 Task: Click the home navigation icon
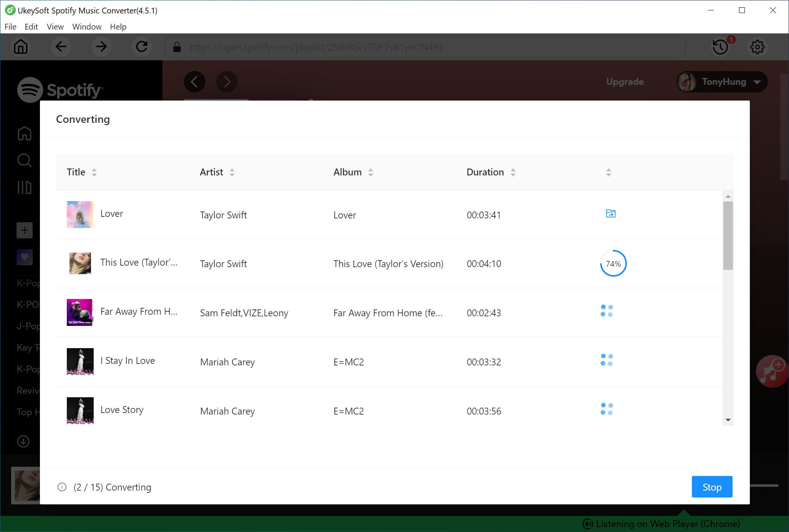[20, 47]
